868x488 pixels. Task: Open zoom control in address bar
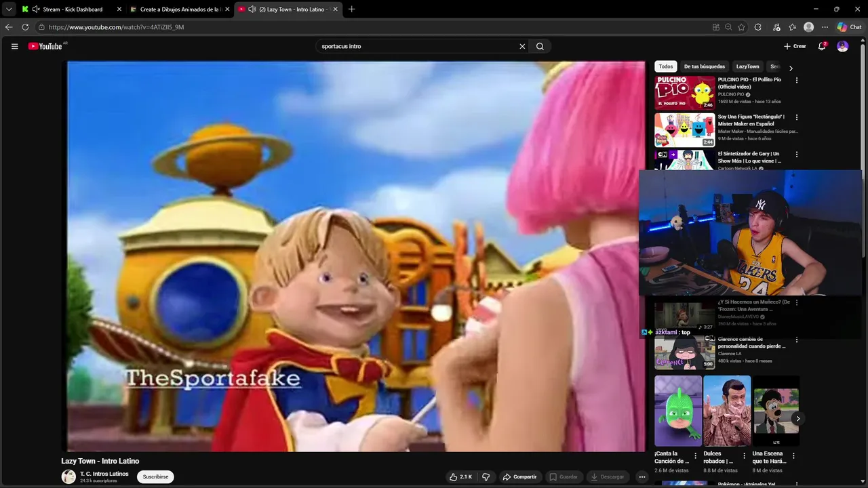click(x=728, y=27)
